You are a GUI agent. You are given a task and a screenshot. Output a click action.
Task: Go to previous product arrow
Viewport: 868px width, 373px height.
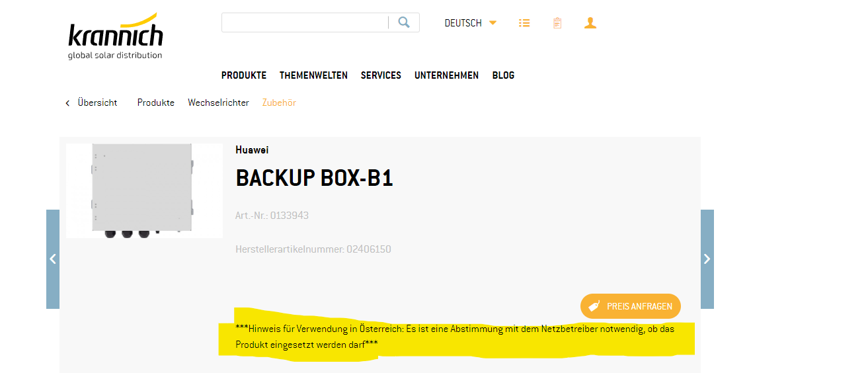[x=53, y=259]
